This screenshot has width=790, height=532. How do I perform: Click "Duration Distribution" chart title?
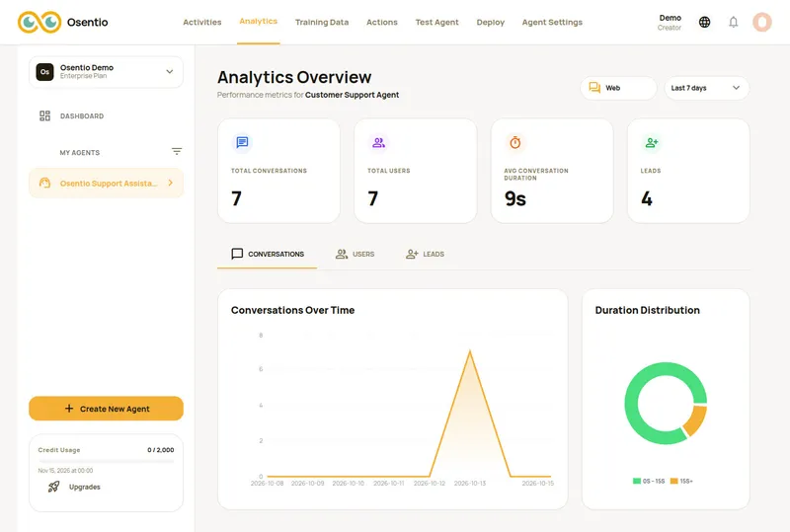point(648,310)
